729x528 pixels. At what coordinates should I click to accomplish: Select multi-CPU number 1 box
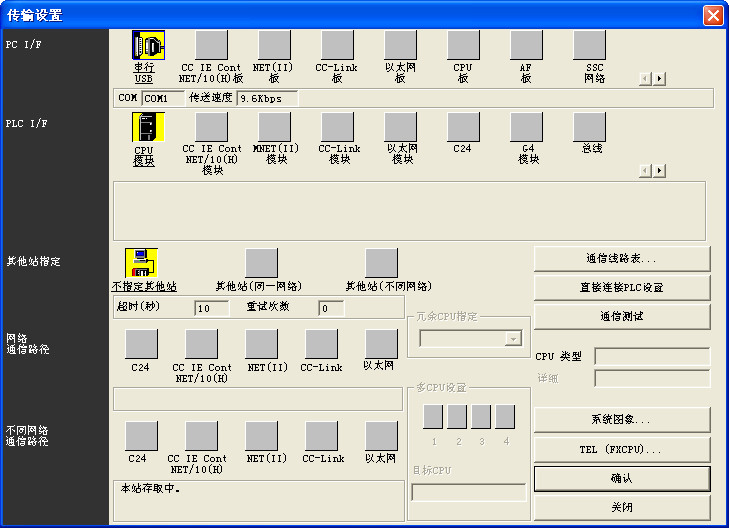tap(433, 417)
